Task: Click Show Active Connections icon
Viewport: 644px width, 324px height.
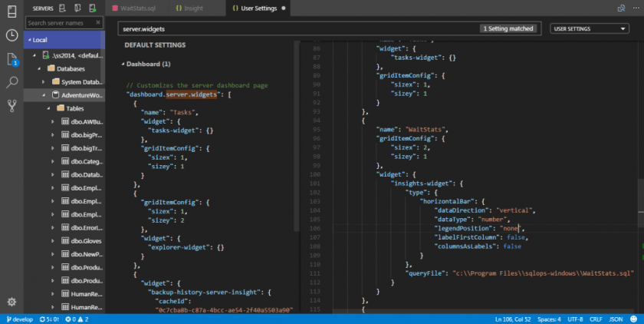Action: (93, 8)
